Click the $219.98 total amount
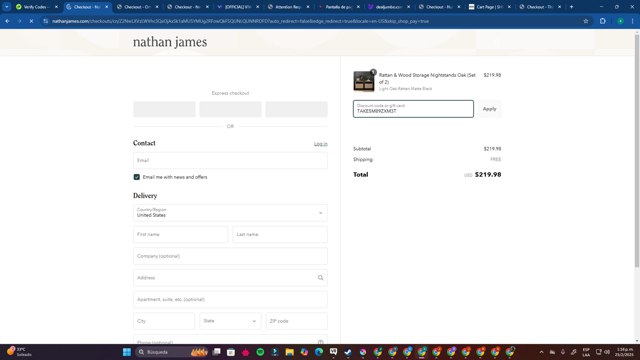The image size is (640, 360). [488, 175]
